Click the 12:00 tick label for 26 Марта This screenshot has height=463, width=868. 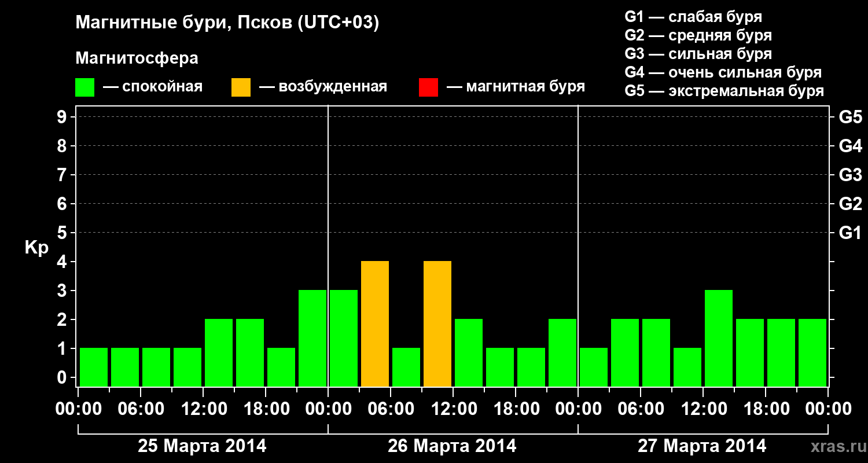coord(454,409)
